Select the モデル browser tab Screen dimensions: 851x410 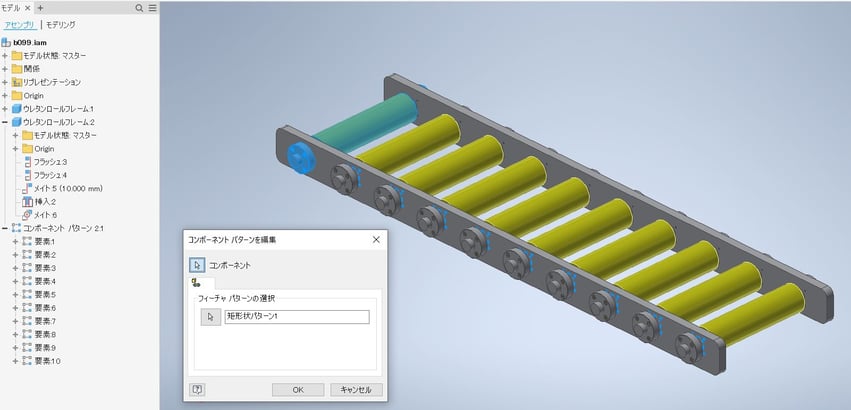[11, 8]
